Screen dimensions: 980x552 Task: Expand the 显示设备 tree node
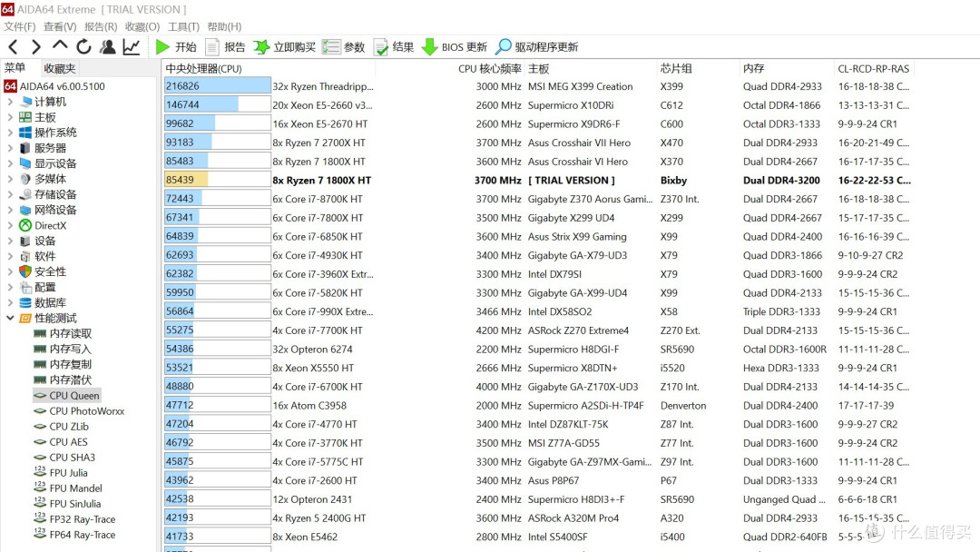tap(10, 163)
